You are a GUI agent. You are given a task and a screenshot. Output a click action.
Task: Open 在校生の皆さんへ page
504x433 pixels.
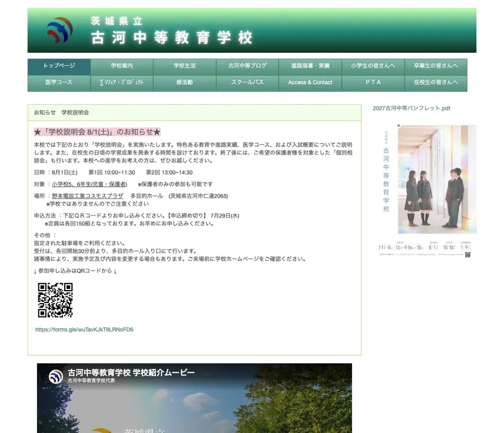[436, 83]
